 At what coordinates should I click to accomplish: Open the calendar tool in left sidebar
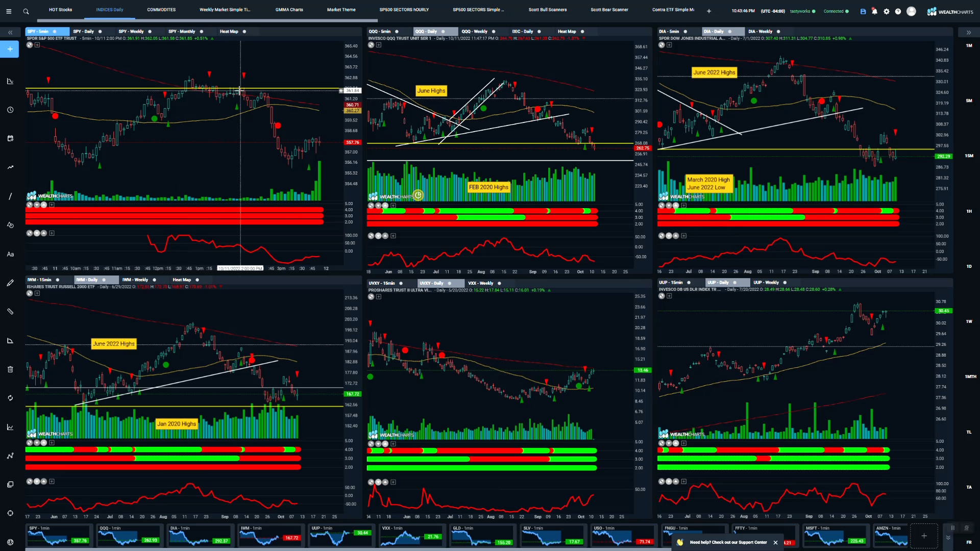coord(10,138)
